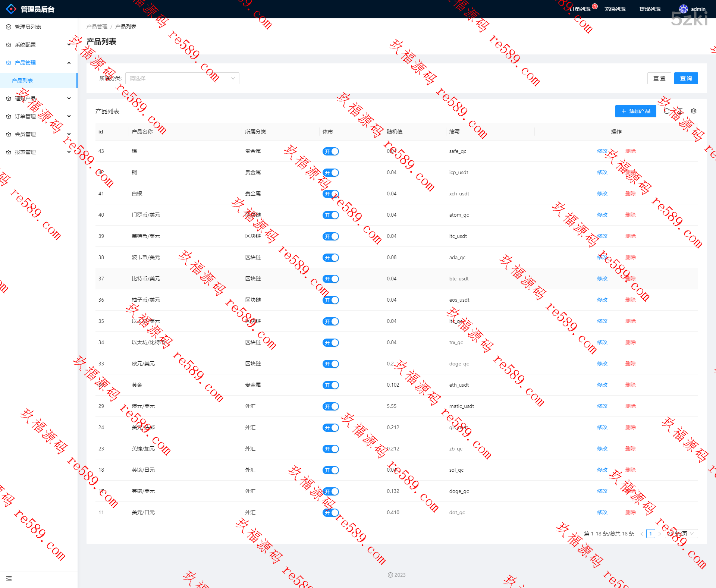Image resolution: width=716 pixels, height=588 pixels.
Task: Open column settings gear icon
Action: tap(694, 111)
